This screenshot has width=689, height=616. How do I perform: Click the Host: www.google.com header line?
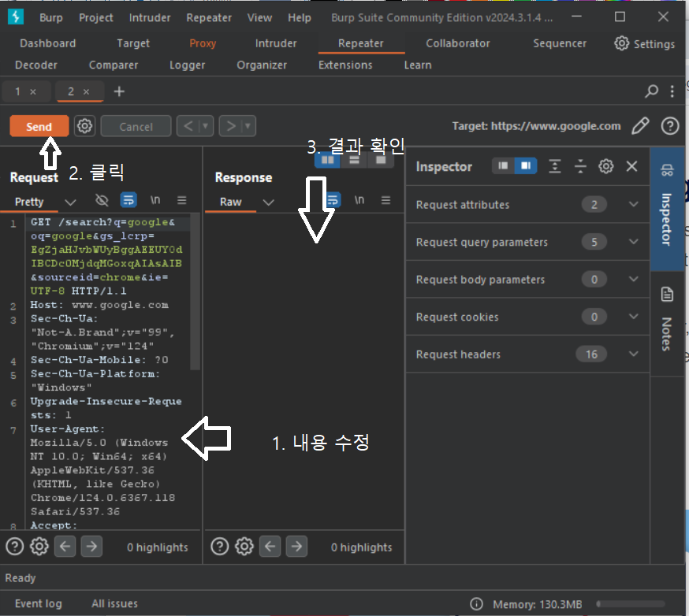pos(99,305)
